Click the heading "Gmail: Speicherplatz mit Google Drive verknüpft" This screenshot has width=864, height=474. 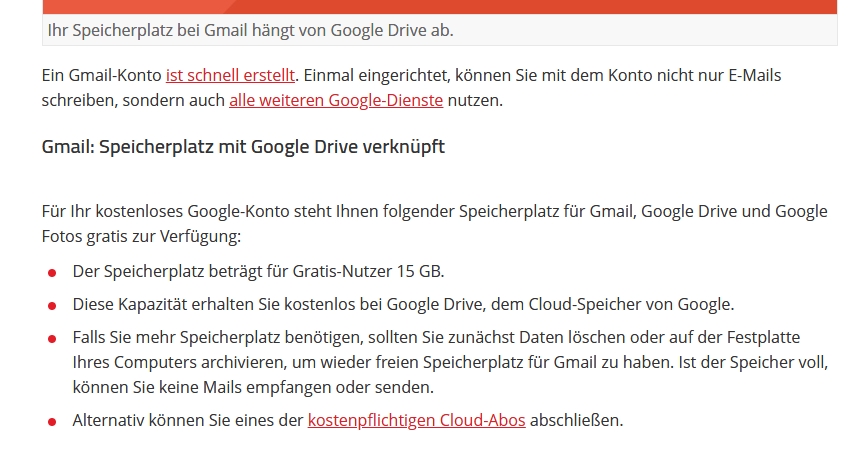pyautogui.click(x=243, y=147)
